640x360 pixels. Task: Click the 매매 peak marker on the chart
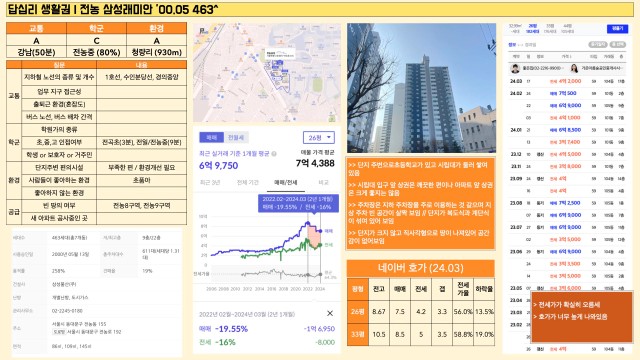[x=308, y=223]
